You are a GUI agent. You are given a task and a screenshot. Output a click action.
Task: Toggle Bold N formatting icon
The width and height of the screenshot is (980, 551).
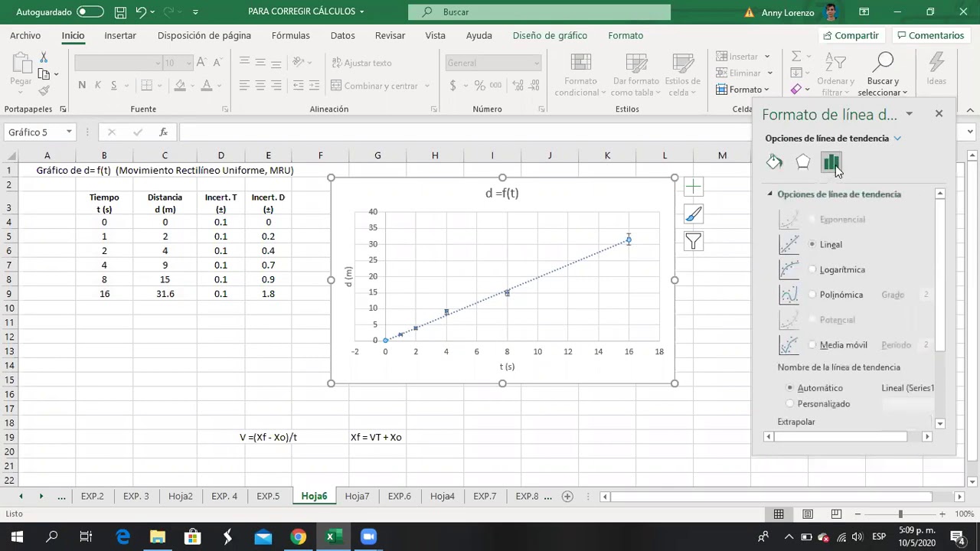click(82, 85)
